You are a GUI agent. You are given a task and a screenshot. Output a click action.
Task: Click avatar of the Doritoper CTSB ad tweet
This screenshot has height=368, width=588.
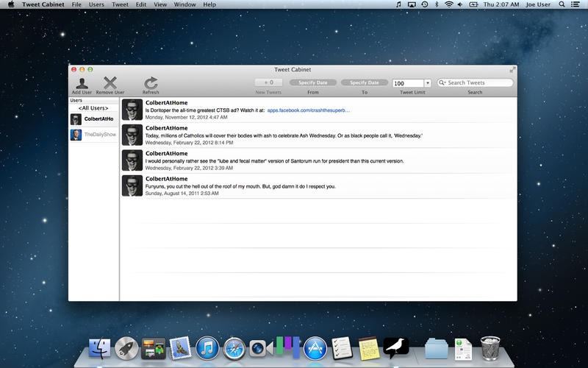pyautogui.click(x=132, y=110)
